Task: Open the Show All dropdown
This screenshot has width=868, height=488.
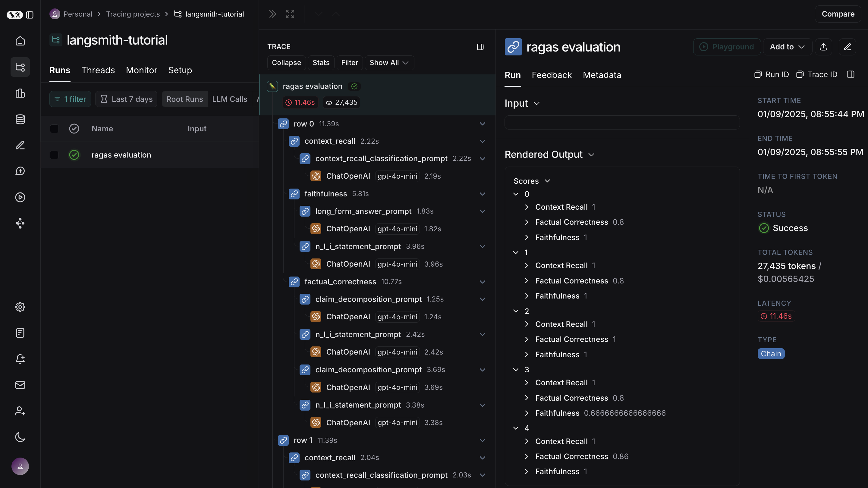Action: [389, 63]
